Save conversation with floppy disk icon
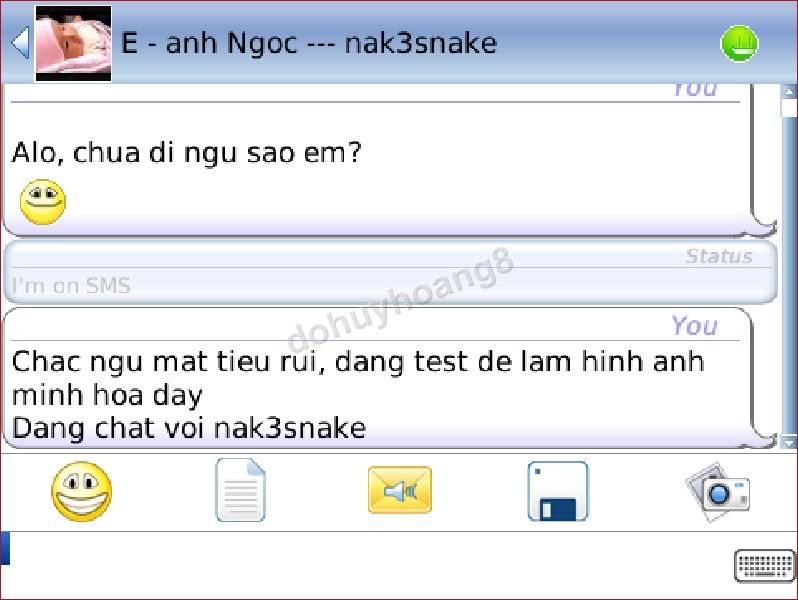Screen dimensions: 798x600 558,491
